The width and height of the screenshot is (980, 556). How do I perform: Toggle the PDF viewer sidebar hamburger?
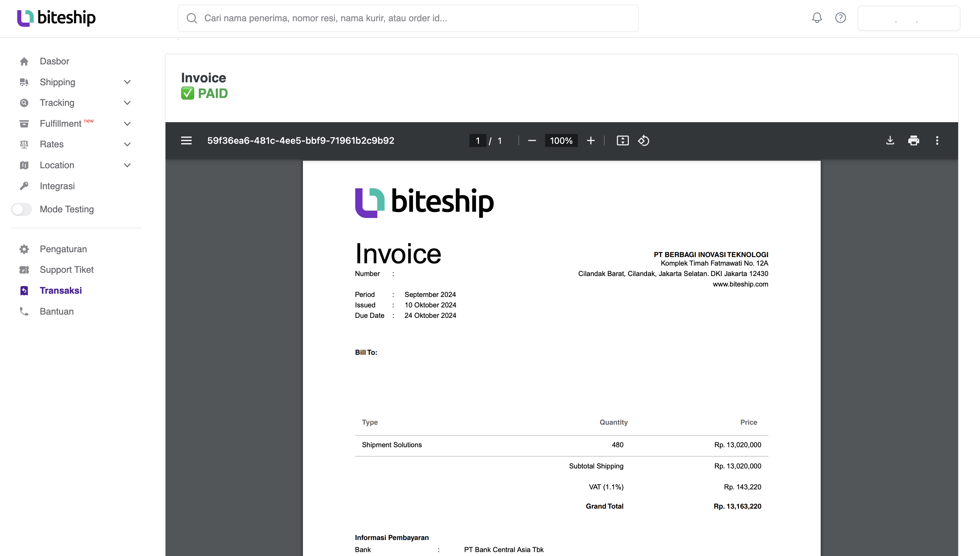pos(186,140)
